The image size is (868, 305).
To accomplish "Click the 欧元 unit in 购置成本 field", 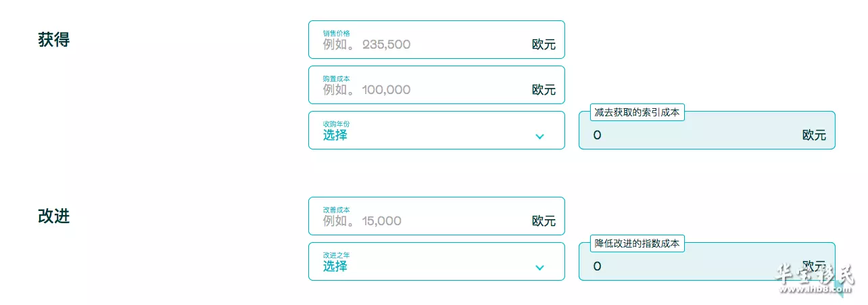I will 544,90.
